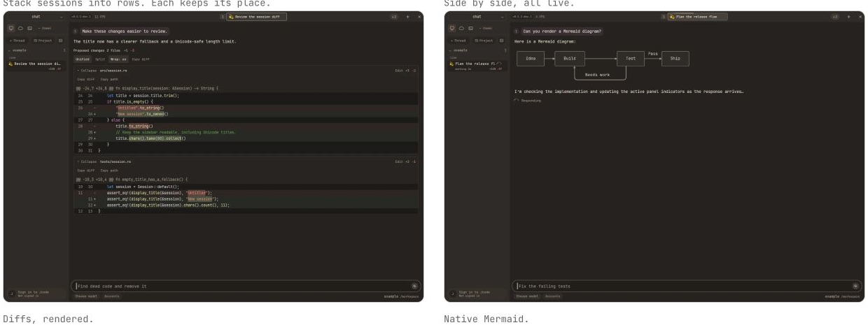Add a new tab with plus icon, left window
This screenshot has height=332, width=868.
[408, 15]
